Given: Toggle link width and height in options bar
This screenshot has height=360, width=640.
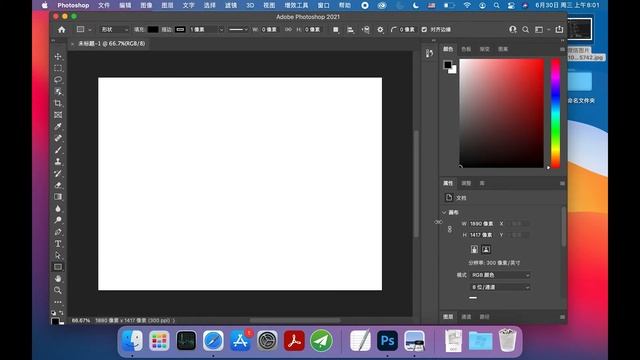Looking at the screenshot, I should coord(288,30).
